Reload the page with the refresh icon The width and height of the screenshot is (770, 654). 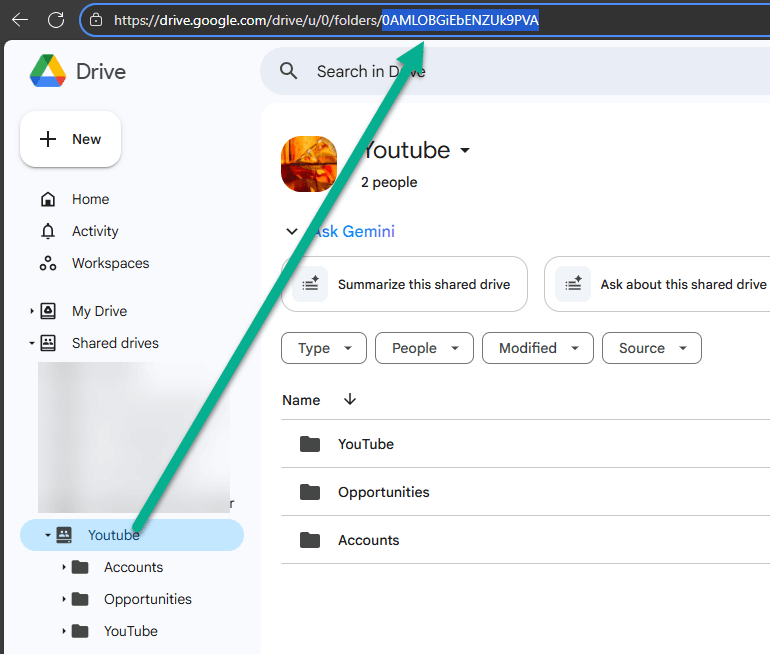pyautogui.click(x=55, y=20)
